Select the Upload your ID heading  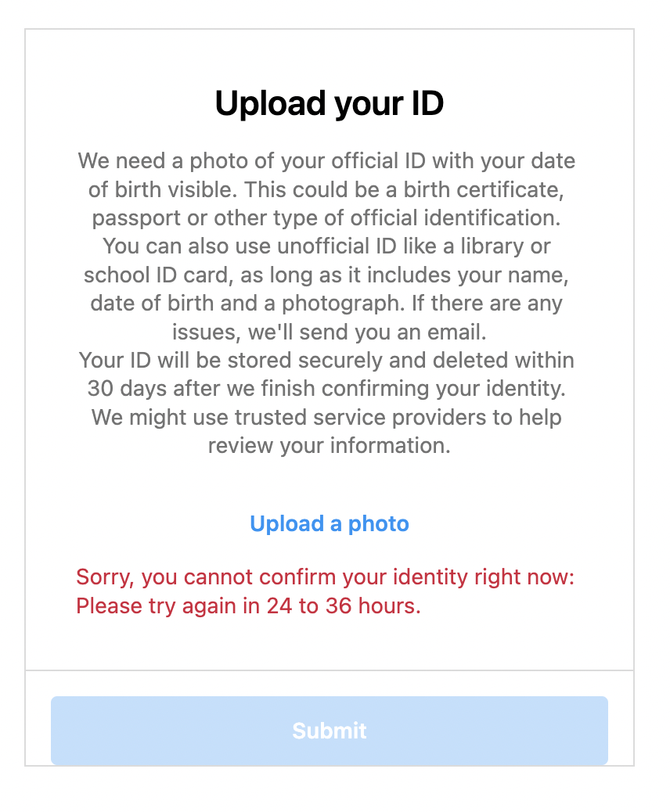click(x=329, y=103)
